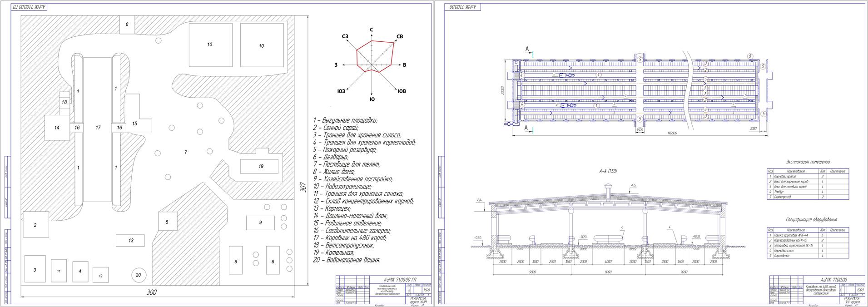This screenshot has height=307, width=868.
Task: Click the "СЗ" label on the wind rose
Action: click(x=345, y=36)
